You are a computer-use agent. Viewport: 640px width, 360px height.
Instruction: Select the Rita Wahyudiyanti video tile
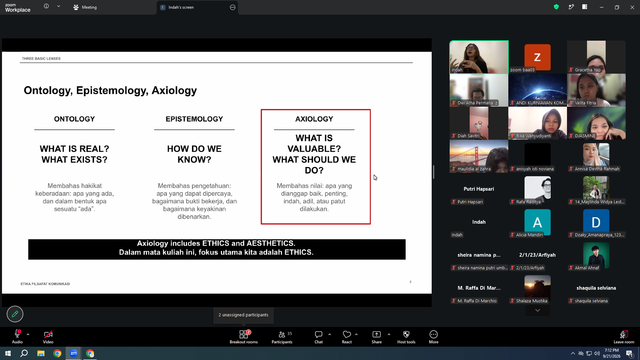tap(537, 123)
